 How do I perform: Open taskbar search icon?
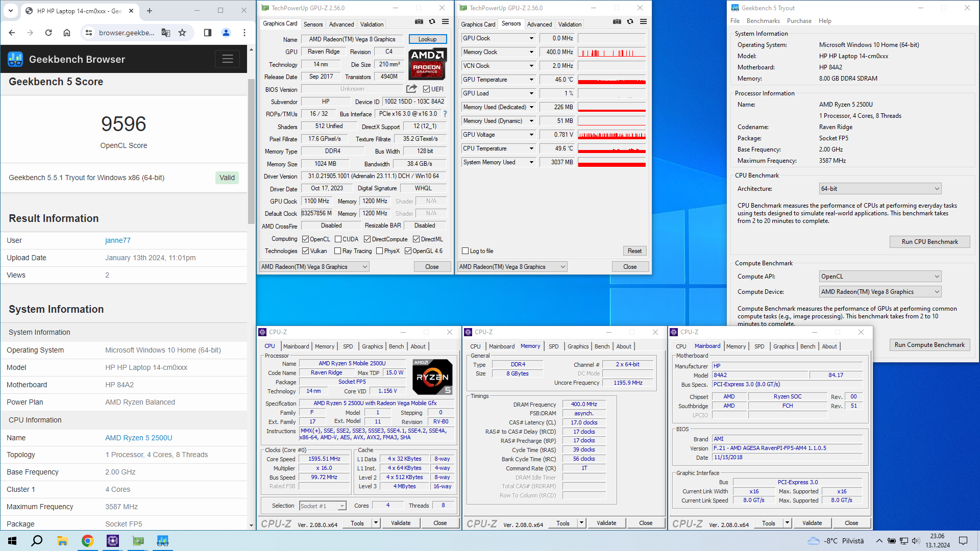point(37,541)
